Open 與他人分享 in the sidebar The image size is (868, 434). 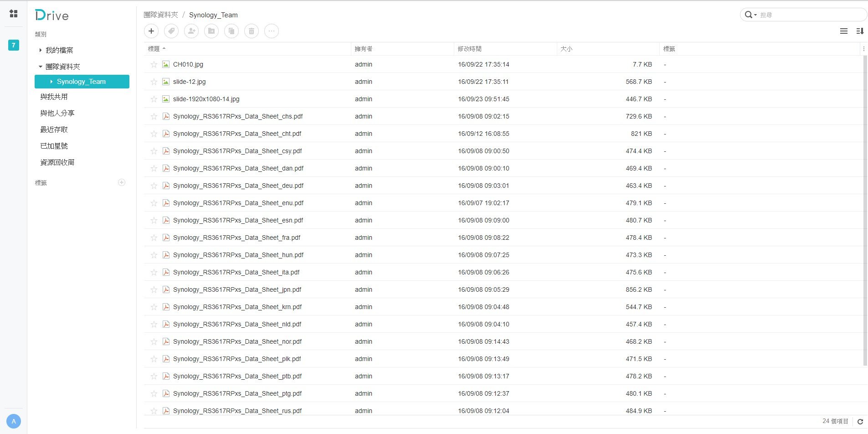point(57,113)
